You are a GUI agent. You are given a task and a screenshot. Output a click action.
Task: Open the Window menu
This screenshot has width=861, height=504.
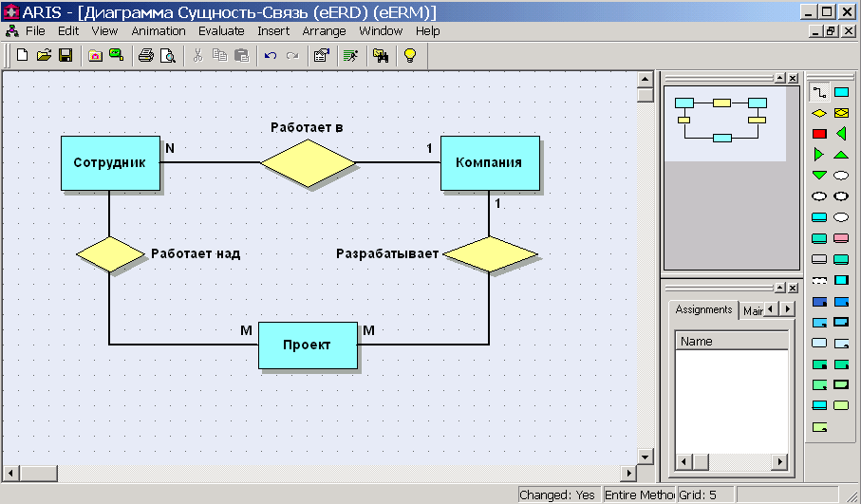pyautogui.click(x=381, y=30)
